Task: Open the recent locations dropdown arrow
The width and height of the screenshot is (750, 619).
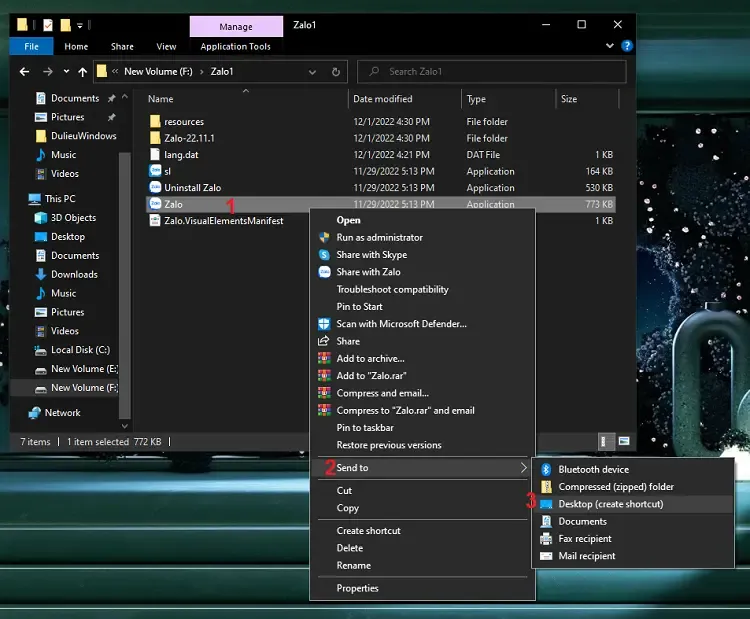Action: click(67, 72)
